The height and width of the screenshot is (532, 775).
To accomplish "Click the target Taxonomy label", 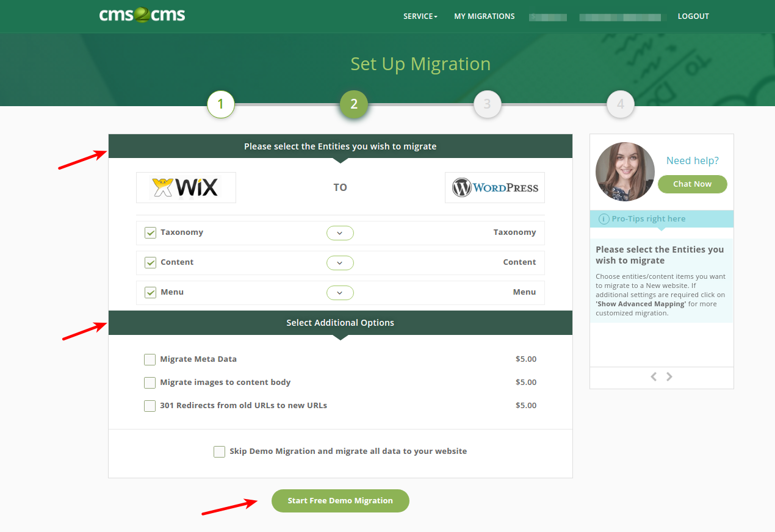I will click(515, 232).
